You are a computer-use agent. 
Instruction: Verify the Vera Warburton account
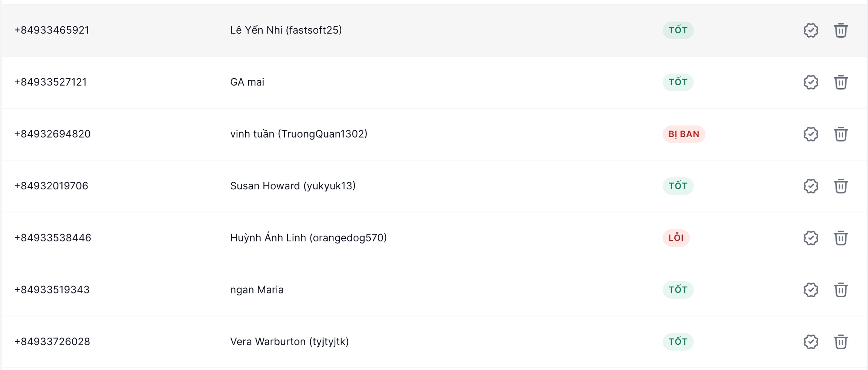pyautogui.click(x=811, y=342)
